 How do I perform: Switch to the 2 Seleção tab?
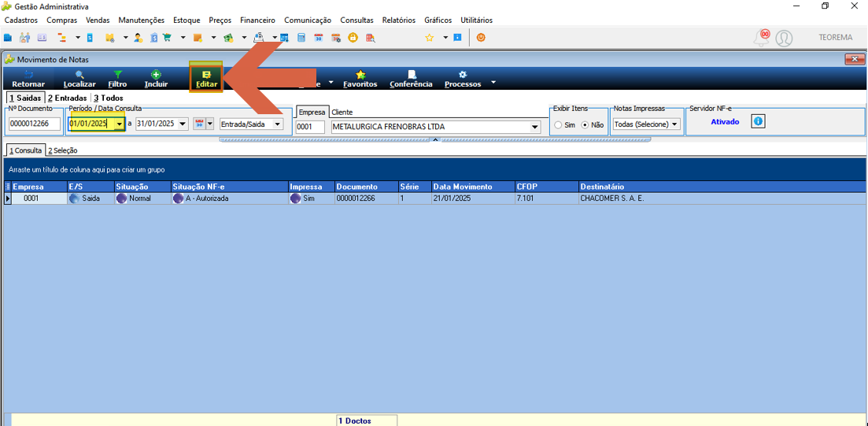[62, 150]
